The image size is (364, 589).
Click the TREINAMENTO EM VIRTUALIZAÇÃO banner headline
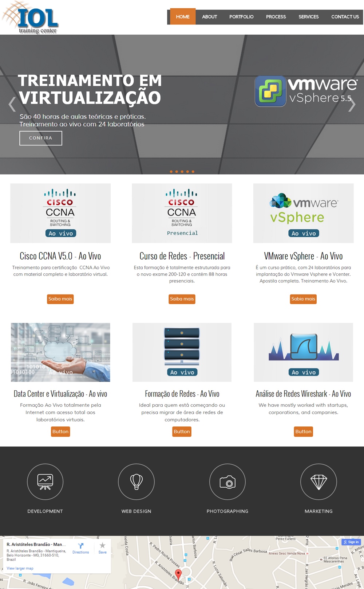tap(90, 89)
